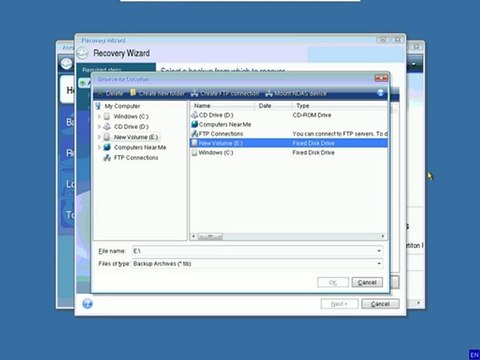This screenshot has width=480, height=360.
Task: Click the My Computer tree icon
Action: point(98,106)
